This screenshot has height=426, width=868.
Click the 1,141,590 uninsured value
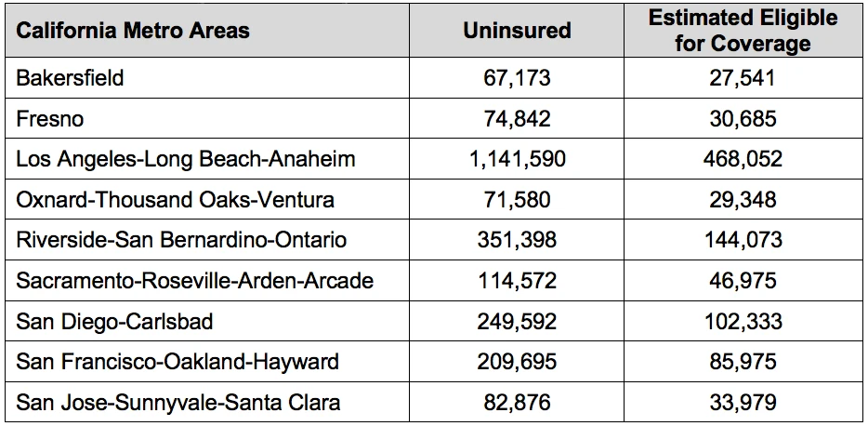(517, 159)
